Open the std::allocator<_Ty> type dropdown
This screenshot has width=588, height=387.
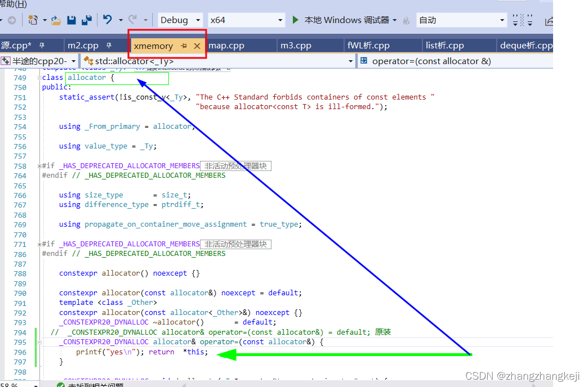tap(350, 61)
